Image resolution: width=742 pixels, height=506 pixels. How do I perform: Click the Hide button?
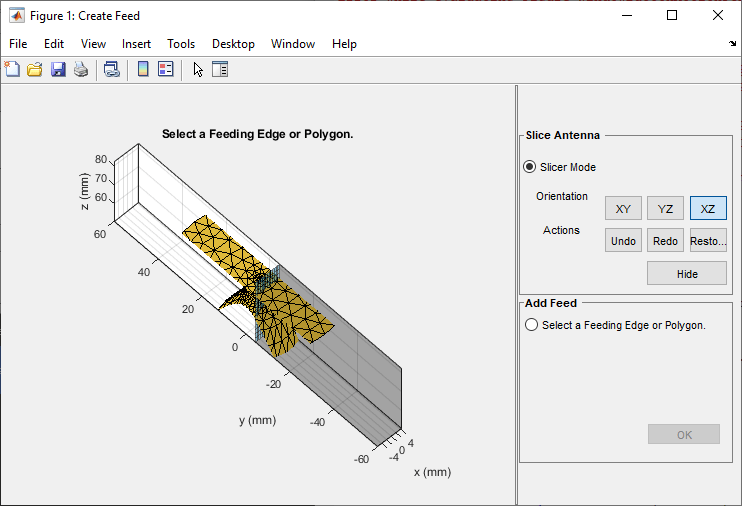pyautogui.click(x=687, y=274)
